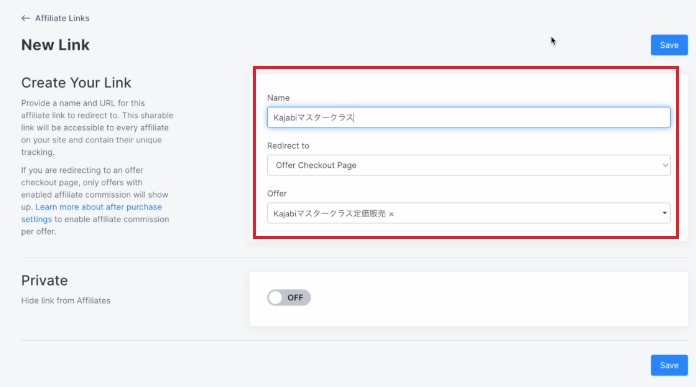Toggle the Private switch on
The height and width of the screenshot is (387, 696).
pos(289,298)
